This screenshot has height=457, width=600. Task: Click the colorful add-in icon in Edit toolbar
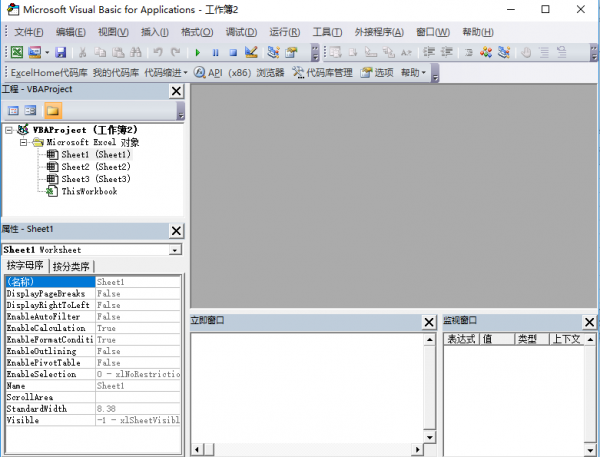click(486, 52)
